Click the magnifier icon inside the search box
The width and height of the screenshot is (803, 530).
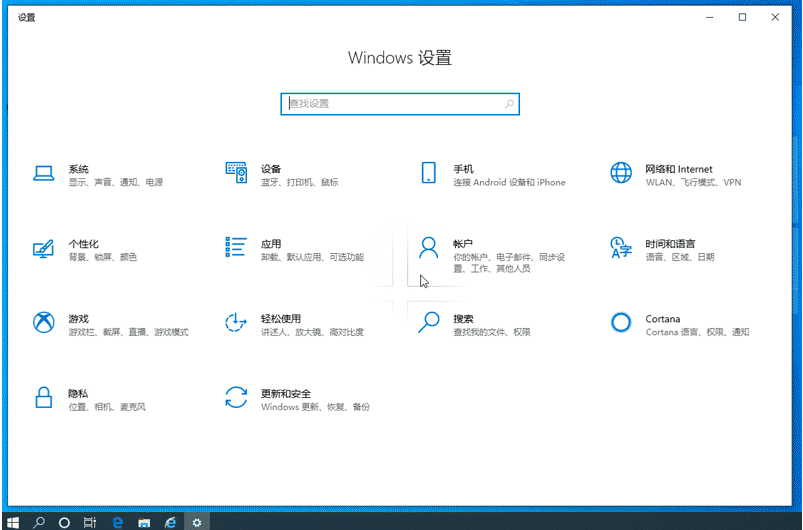(509, 104)
